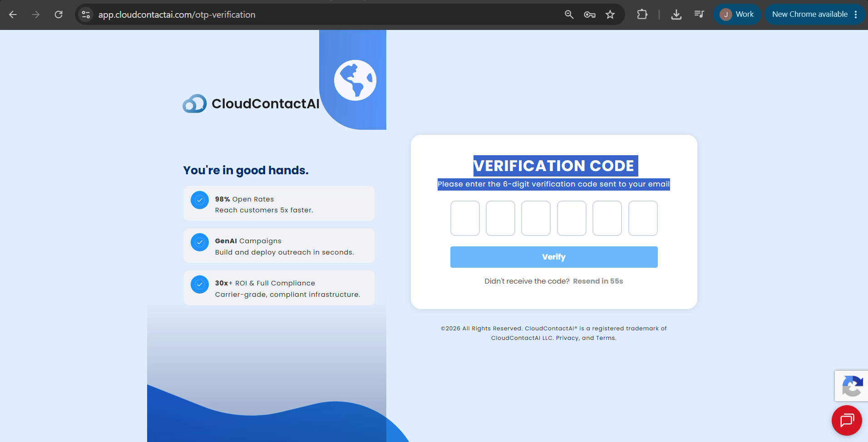Image resolution: width=868 pixels, height=442 pixels.
Task: Focus the first verification digit box
Action: tap(465, 218)
